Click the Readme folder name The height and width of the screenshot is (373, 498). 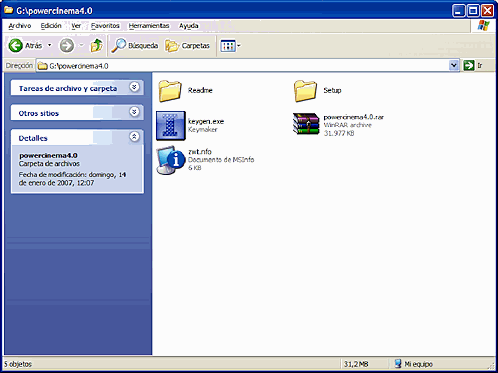200,90
